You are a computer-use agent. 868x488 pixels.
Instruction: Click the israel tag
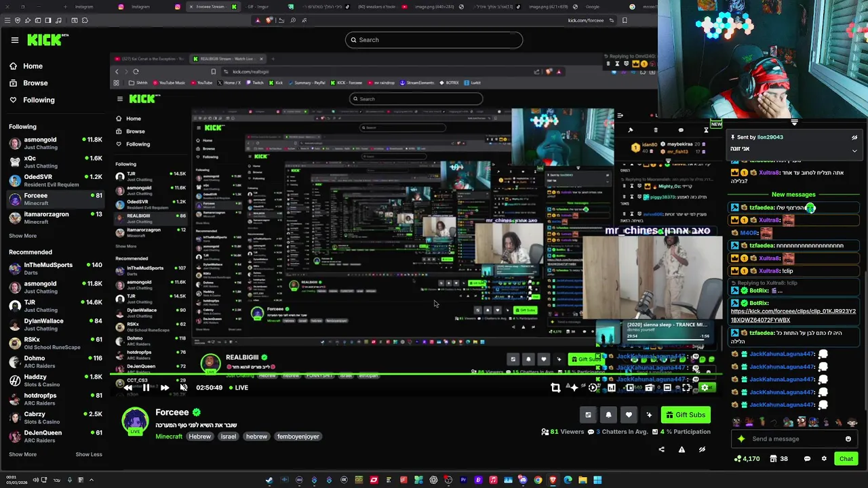229,436
